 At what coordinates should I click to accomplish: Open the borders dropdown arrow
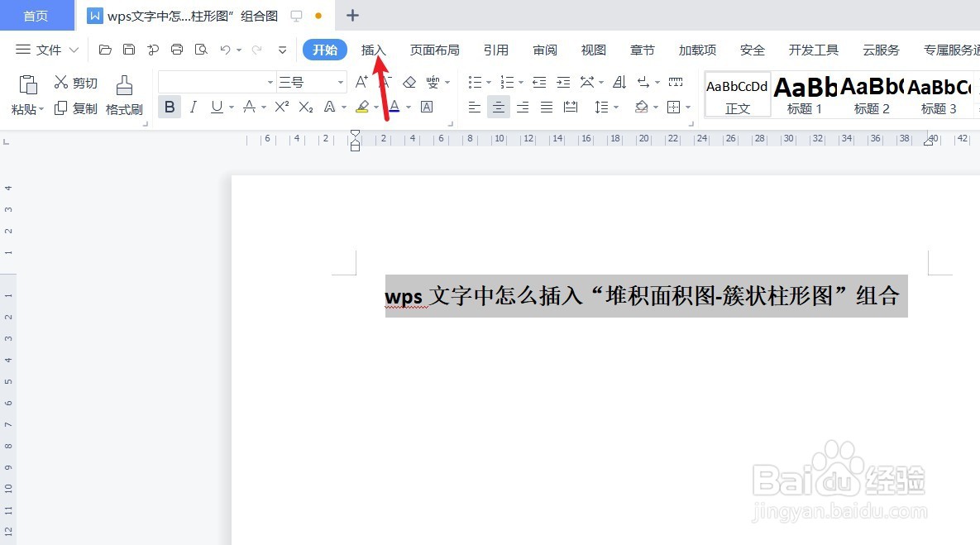pos(688,108)
